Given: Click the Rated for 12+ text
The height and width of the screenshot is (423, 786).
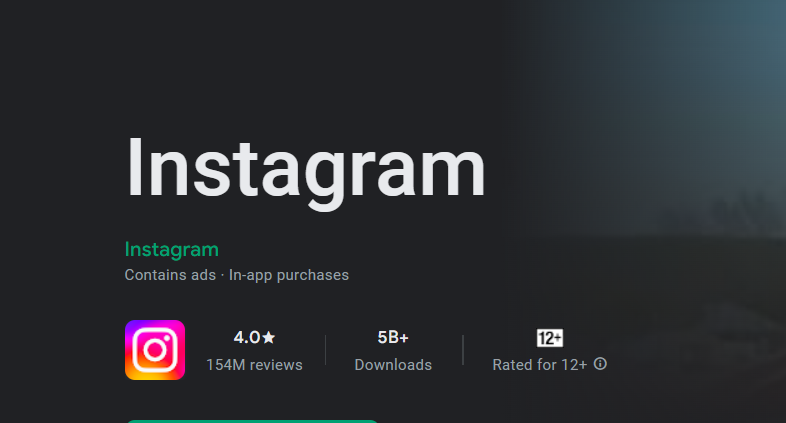Looking at the screenshot, I should click(x=539, y=365).
